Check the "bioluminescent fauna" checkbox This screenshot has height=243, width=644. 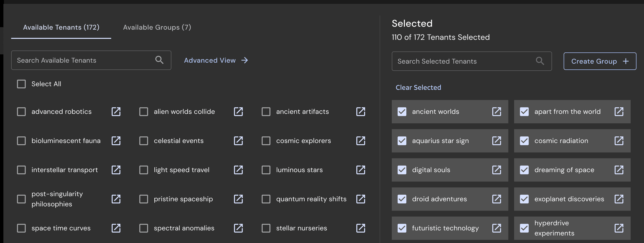21,141
